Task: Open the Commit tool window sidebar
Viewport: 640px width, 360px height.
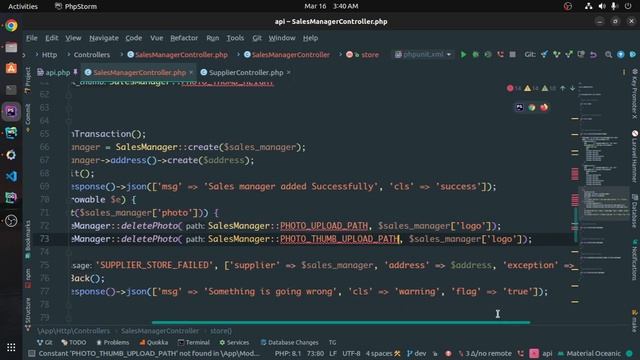Action: pyautogui.click(x=28, y=118)
